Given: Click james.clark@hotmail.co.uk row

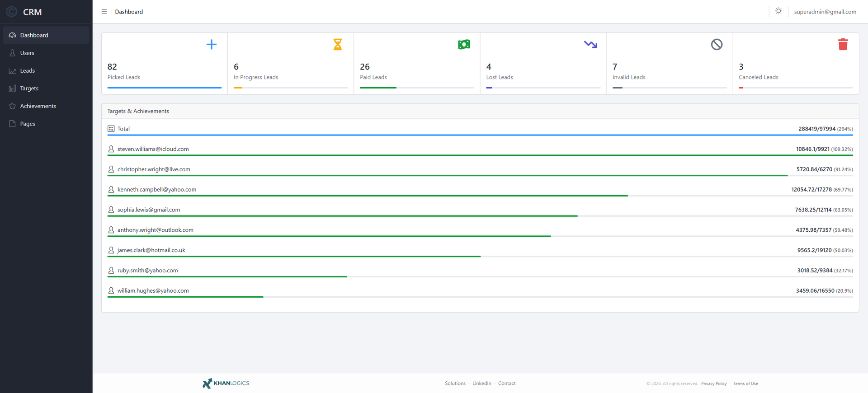Looking at the screenshot, I should [x=480, y=251].
